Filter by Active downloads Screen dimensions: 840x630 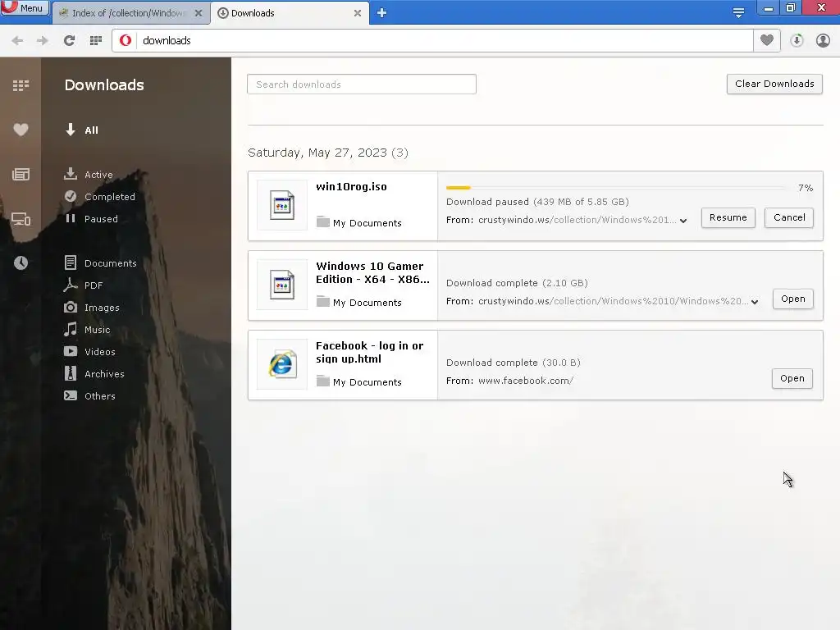[x=89, y=174]
